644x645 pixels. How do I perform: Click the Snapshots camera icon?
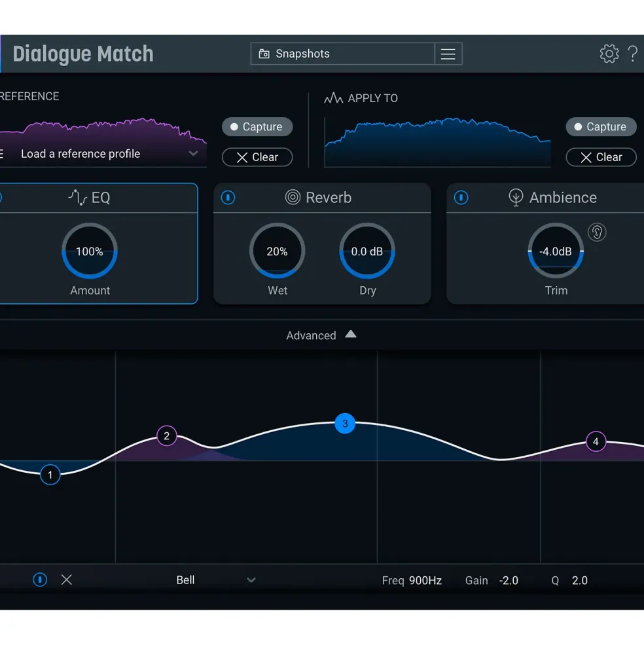pyautogui.click(x=264, y=54)
